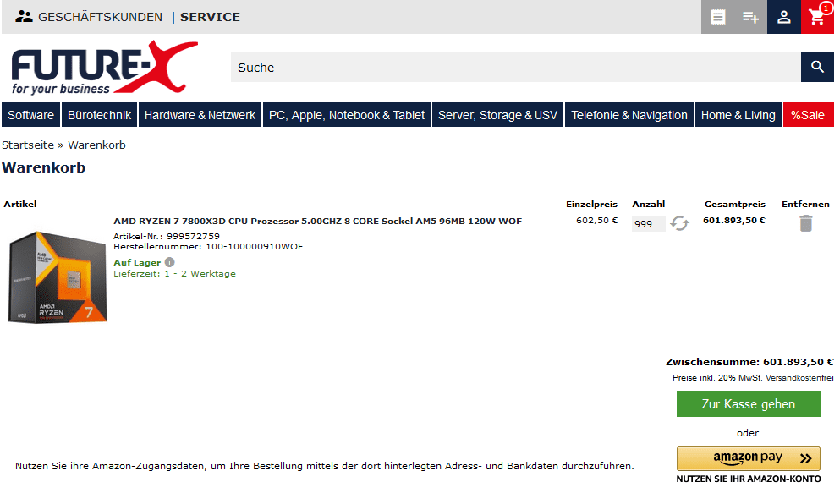840x504 pixels.
Task: Open PC, Apple, Notebook & Tablet menu
Action: (x=347, y=115)
